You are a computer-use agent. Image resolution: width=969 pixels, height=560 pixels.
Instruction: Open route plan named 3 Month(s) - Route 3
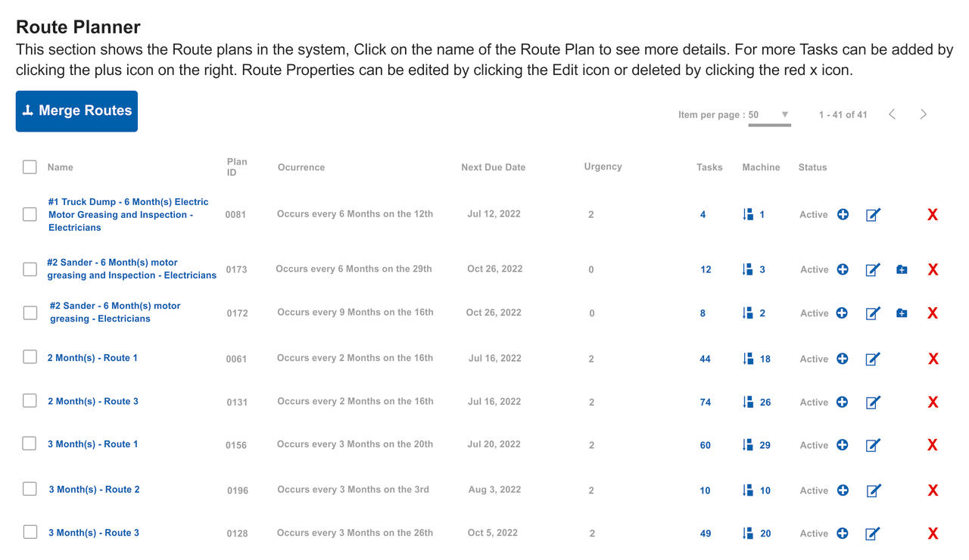pos(94,533)
